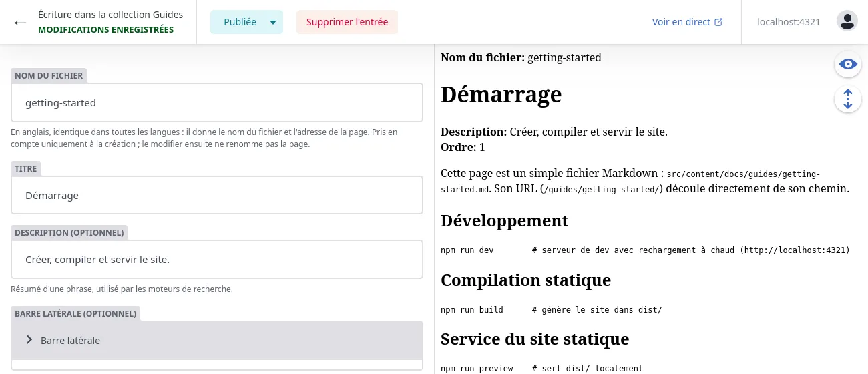Click the TITRE field label
Screen dimensions: 868x374
26,168
